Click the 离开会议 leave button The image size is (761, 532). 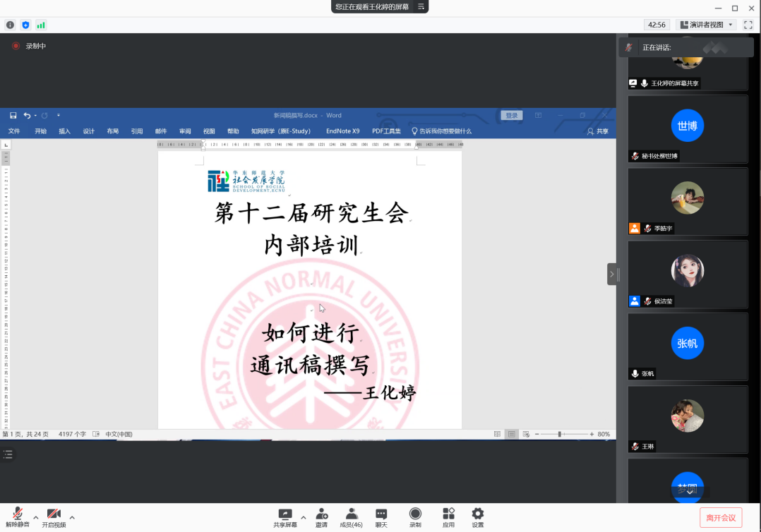[x=721, y=517]
